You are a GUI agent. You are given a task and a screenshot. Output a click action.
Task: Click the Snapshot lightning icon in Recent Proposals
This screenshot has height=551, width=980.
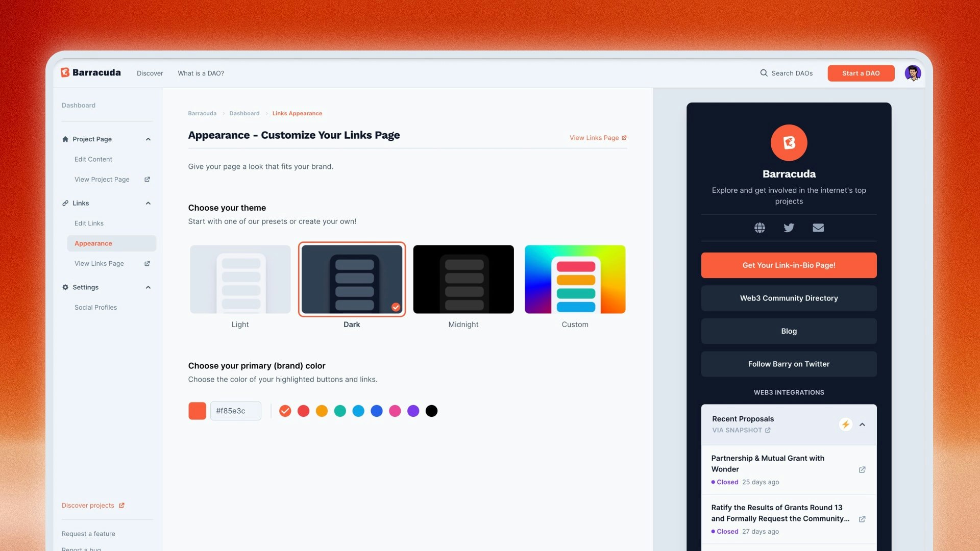[846, 424]
